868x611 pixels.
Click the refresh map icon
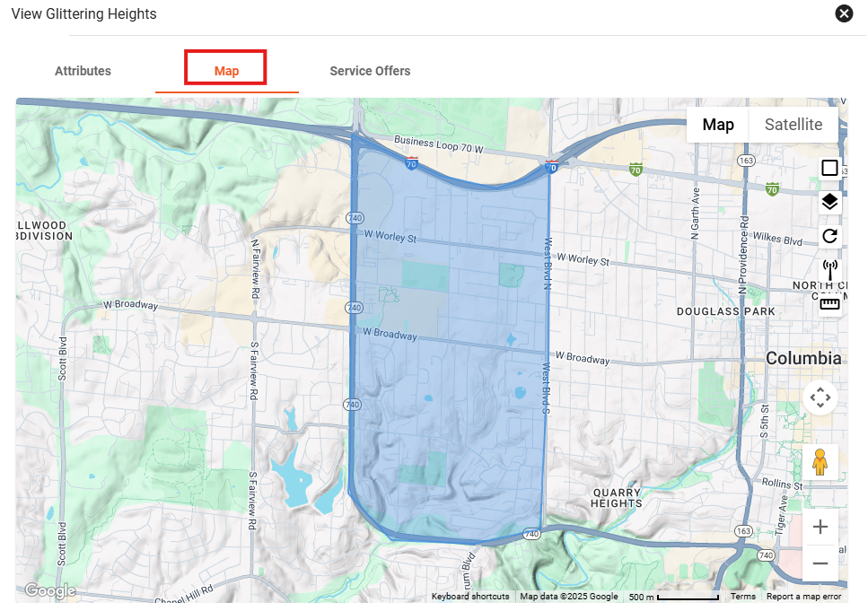tap(829, 236)
